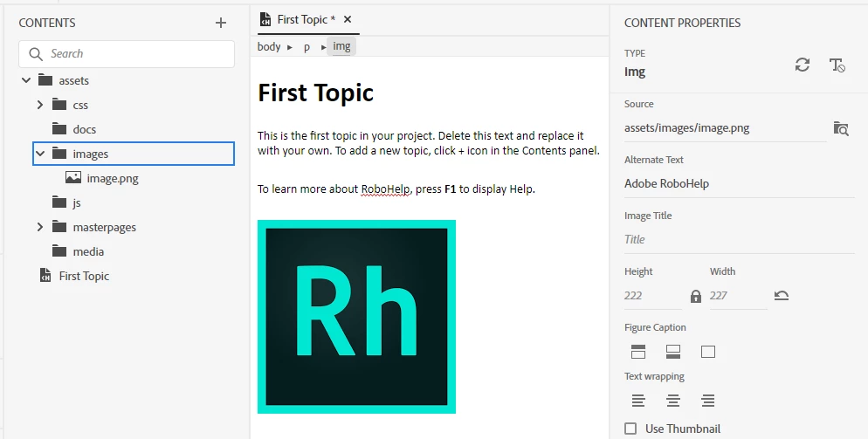The width and height of the screenshot is (868, 439).
Task: Select img in the breadcrumb
Action: [x=341, y=46]
